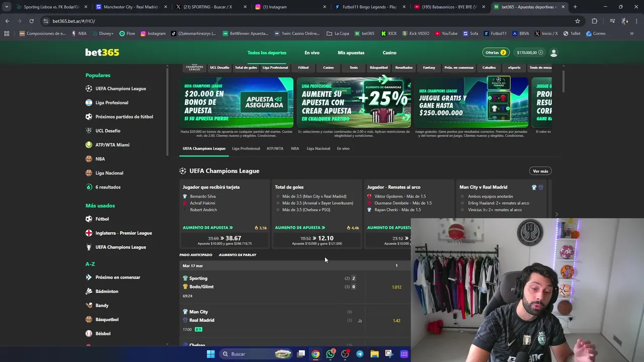Click the Liga Profesional flag icon in the sidebar
The width and height of the screenshot is (644, 362).
point(89,103)
